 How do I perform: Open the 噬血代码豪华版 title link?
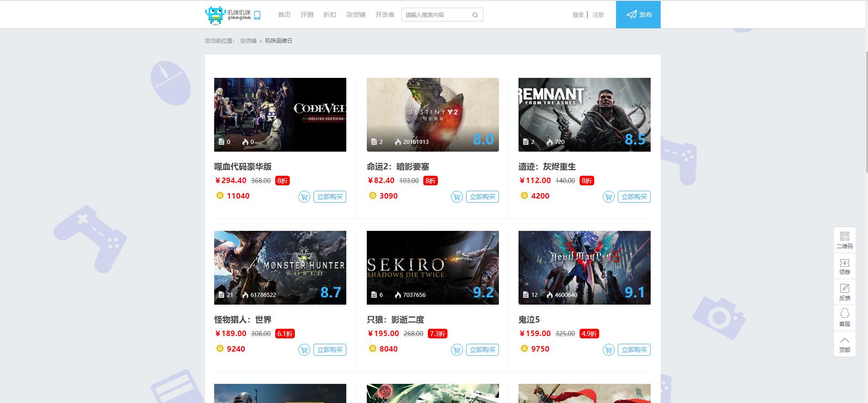pyautogui.click(x=243, y=167)
